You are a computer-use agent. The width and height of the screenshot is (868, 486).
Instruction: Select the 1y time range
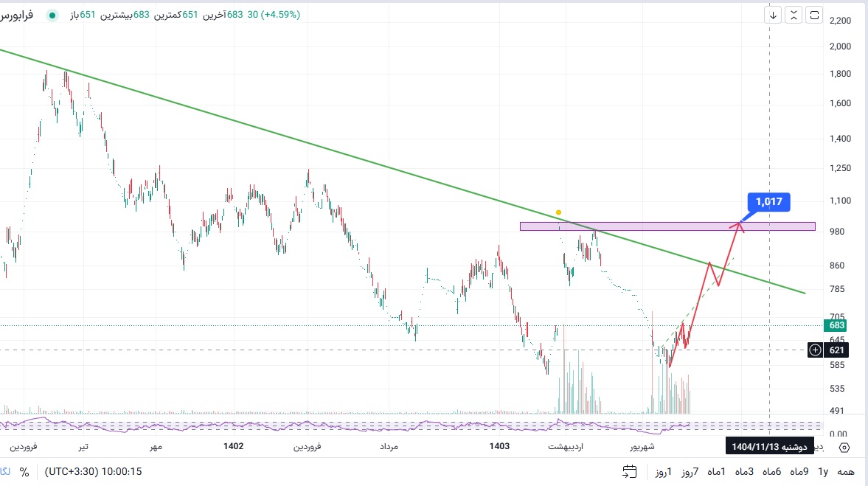823,472
